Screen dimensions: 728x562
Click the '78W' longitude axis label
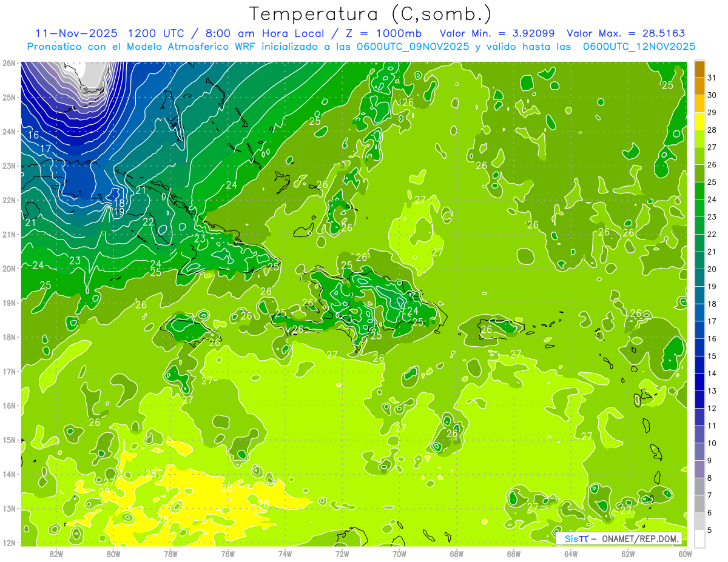pyautogui.click(x=170, y=553)
